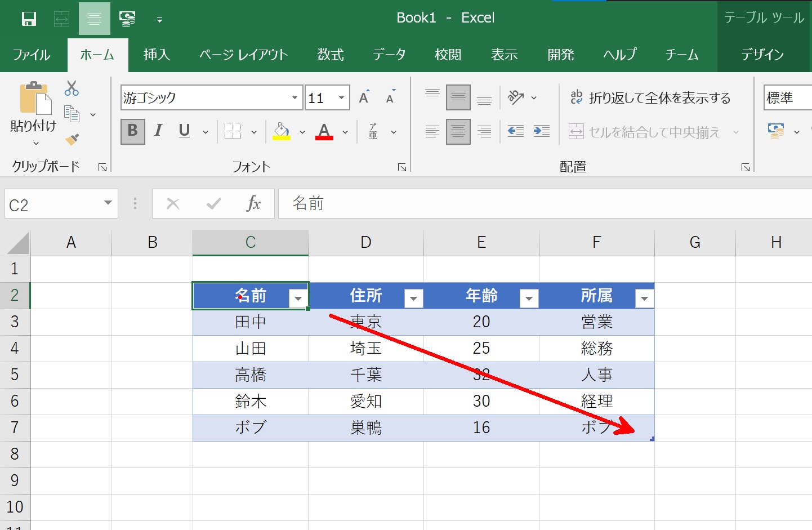Open the Alignment (配置) dialog launcher
The height and width of the screenshot is (530, 812).
pos(746,167)
